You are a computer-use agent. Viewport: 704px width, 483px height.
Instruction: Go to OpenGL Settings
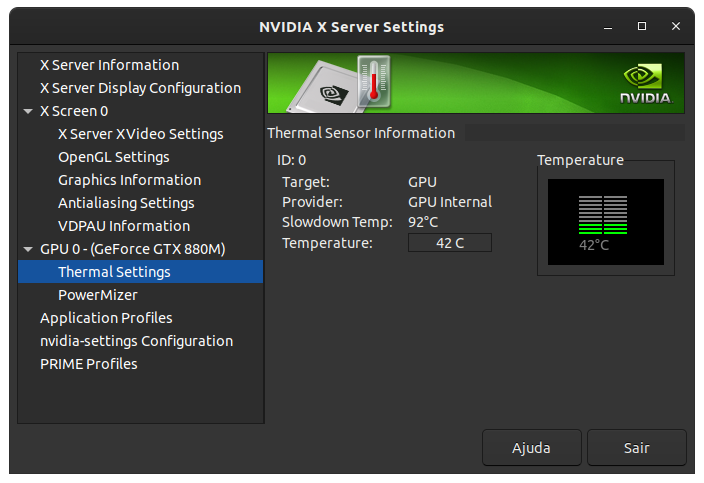tap(114, 157)
